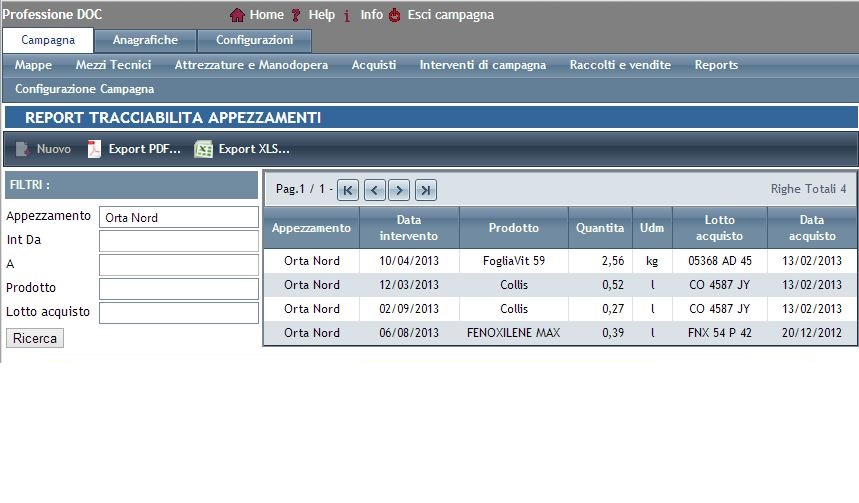Click the Info icon
This screenshot has height=503, width=859.
(x=347, y=15)
